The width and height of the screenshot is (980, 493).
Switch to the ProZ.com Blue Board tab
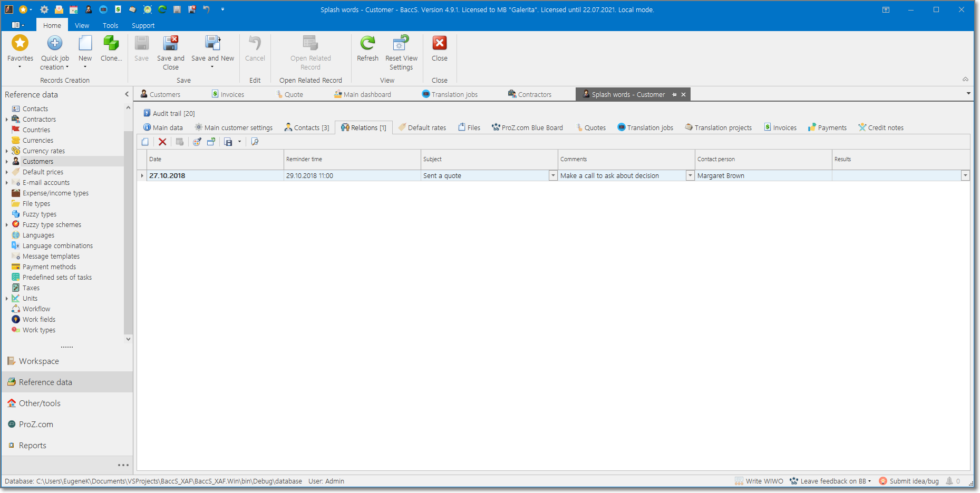click(527, 127)
